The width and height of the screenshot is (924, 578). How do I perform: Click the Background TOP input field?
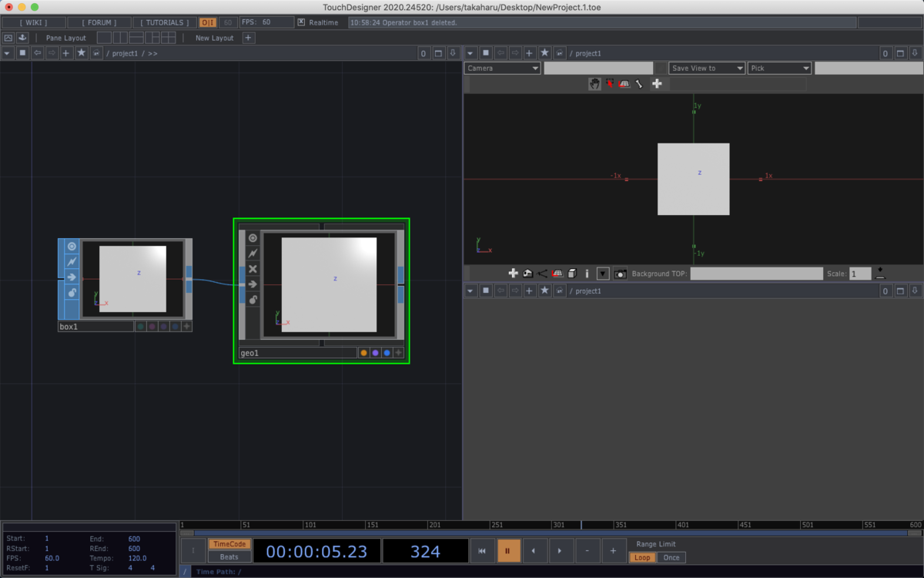[x=757, y=274]
